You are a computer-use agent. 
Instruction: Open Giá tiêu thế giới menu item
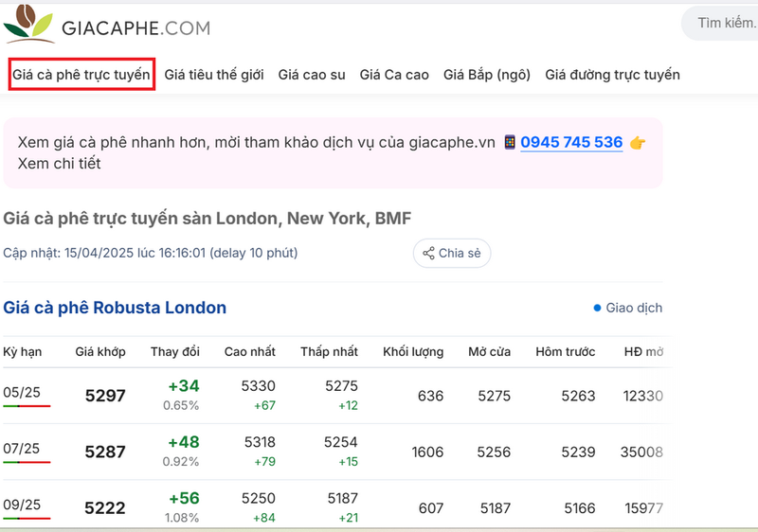214,75
